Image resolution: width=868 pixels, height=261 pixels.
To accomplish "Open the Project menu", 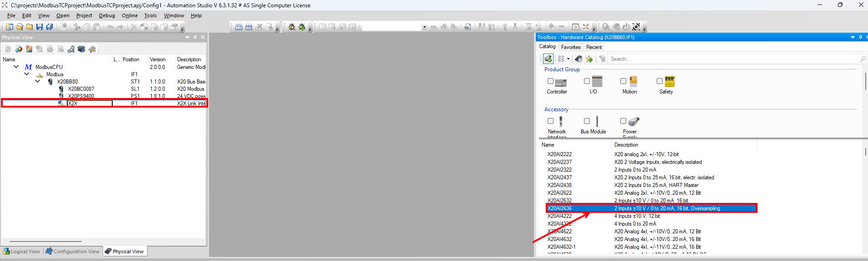I will click(x=84, y=15).
